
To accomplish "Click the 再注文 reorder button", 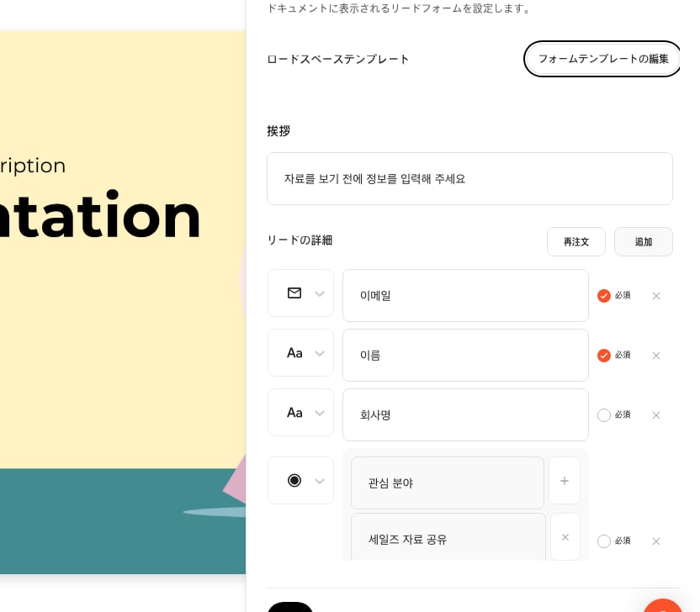I will tap(575, 242).
